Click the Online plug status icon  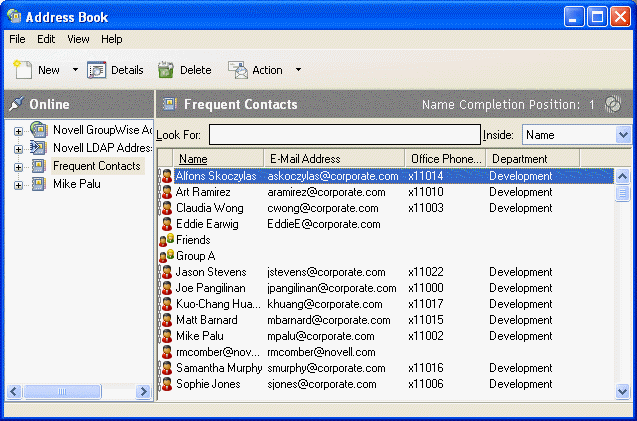click(x=16, y=104)
